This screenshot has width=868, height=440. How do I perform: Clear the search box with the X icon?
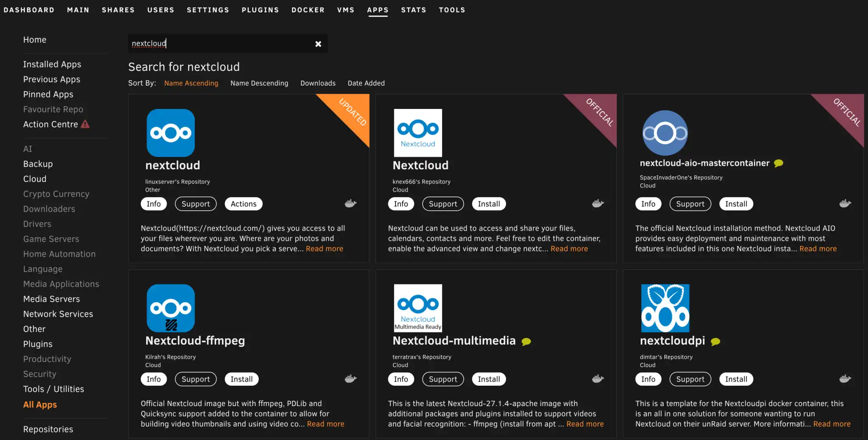click(x=318, y=44)
